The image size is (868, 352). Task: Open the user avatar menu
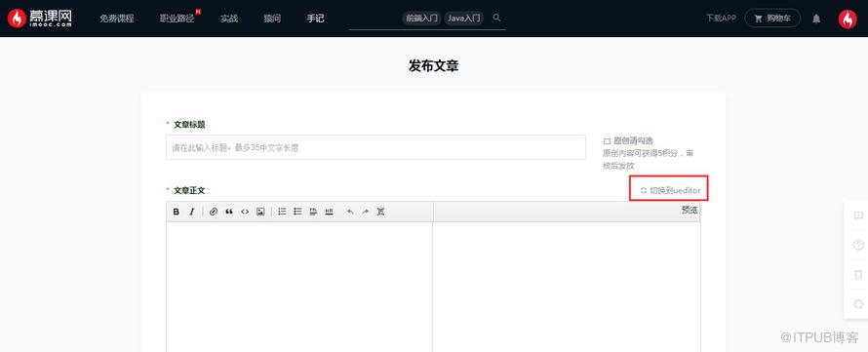pos(847,19)
